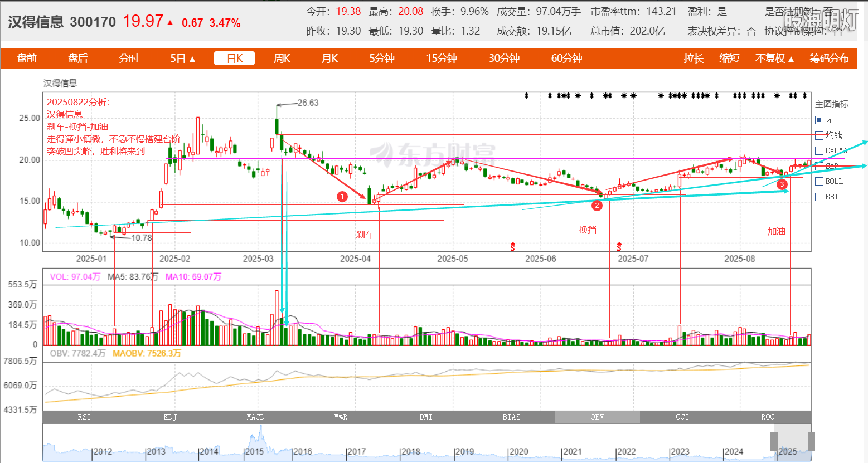Select the OBV indicator tab
The image size is (868, 463).
[x=597, y=417]
